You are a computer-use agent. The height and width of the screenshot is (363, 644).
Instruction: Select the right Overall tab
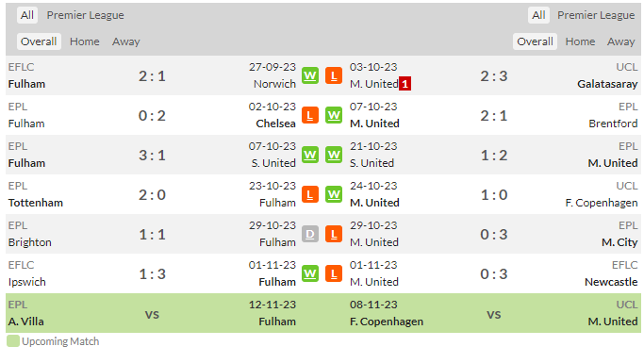[535, 41]
